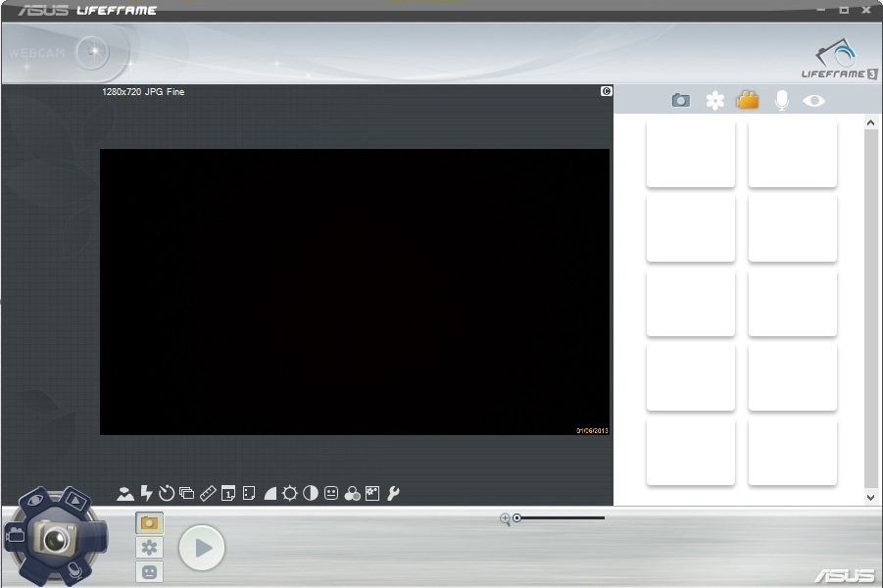
Task: Switch to camcorder mode on the dial
Action: [x=16, y=534]
